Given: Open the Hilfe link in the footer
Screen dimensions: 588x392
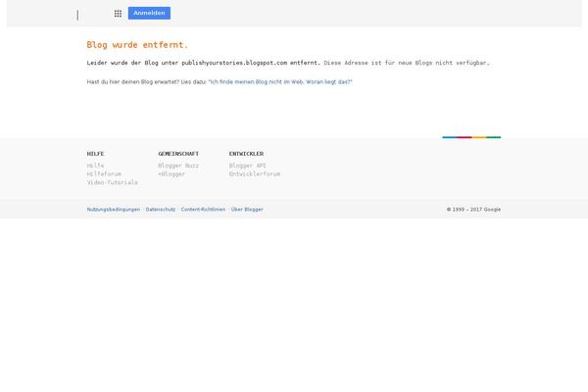Looking at the screenshot, I should click(95, 166).
